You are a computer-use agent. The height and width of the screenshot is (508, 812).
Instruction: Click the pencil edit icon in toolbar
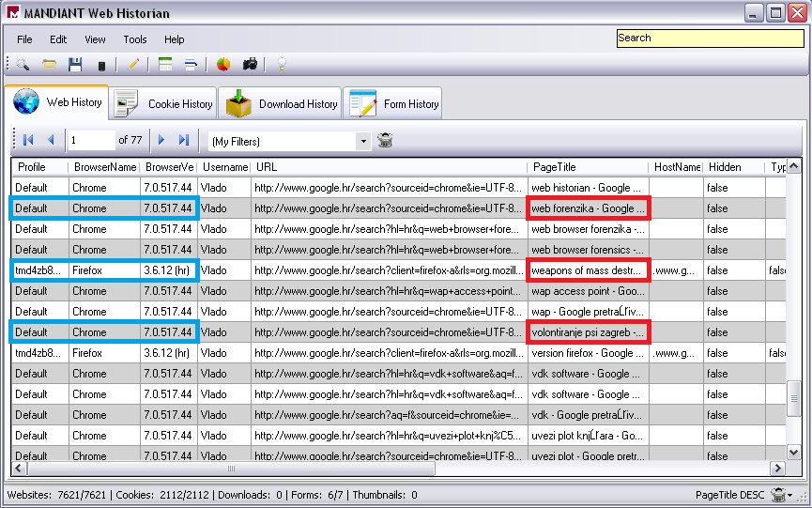coord(133,65)
